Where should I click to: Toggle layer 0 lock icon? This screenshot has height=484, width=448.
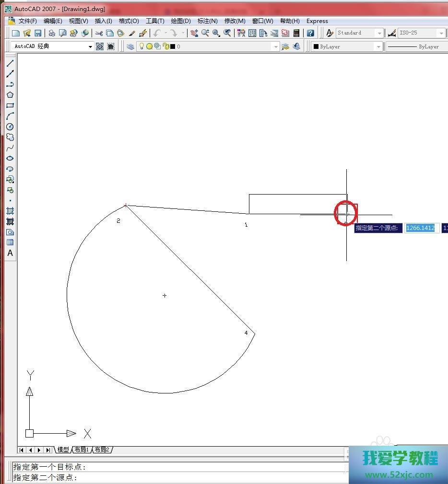165,46
